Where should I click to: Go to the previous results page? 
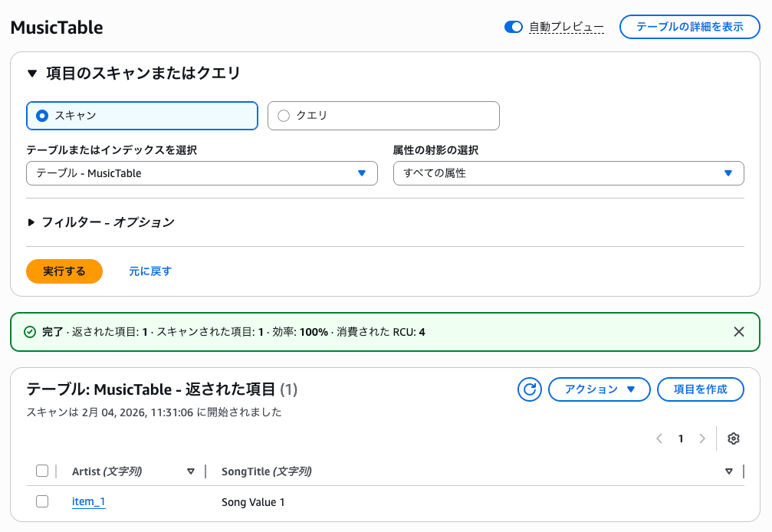click(659, 438)
